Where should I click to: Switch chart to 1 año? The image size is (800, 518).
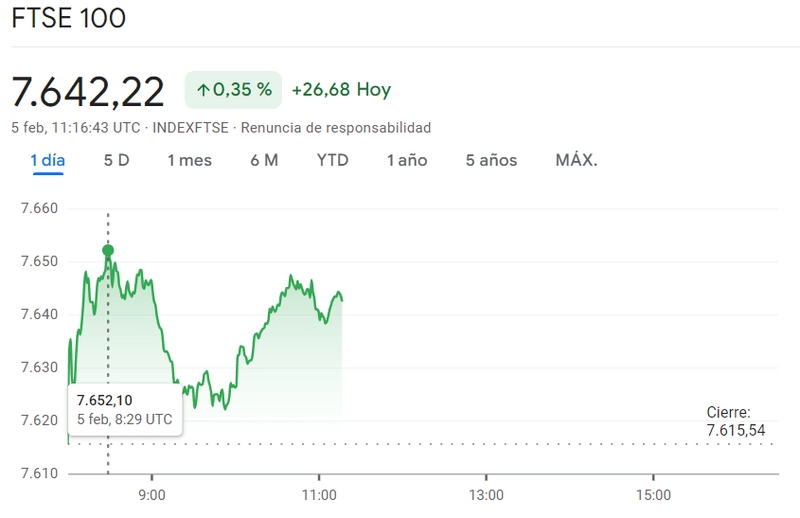407,160
